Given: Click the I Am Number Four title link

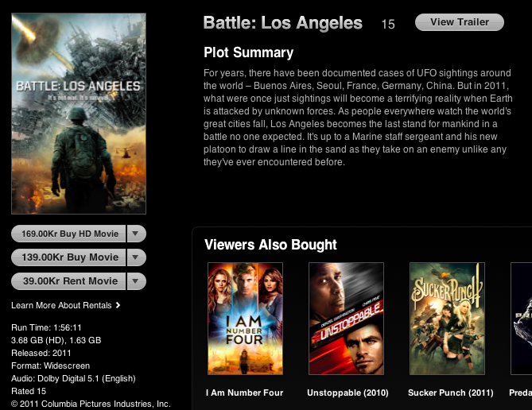Looking at the screenshot, I should pos(245,393).
